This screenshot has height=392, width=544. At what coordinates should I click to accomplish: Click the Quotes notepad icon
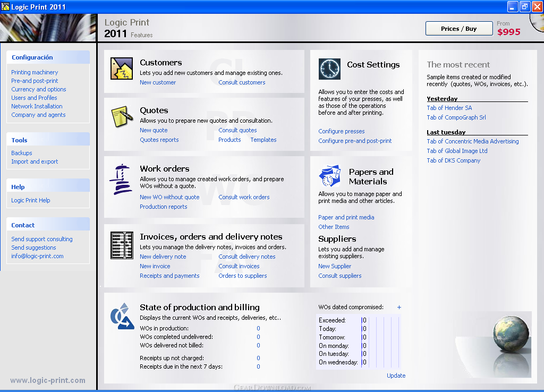point(122,116)
